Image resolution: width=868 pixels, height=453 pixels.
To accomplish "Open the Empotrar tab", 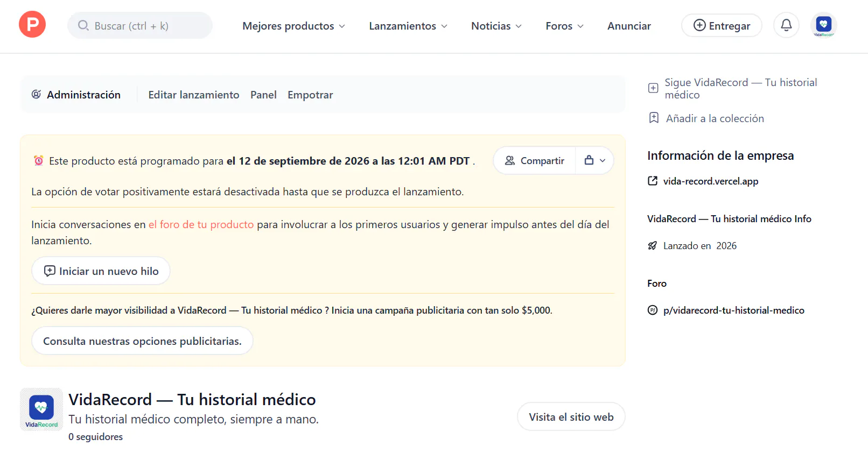I will pyautogui.click(x=310, y=95).
